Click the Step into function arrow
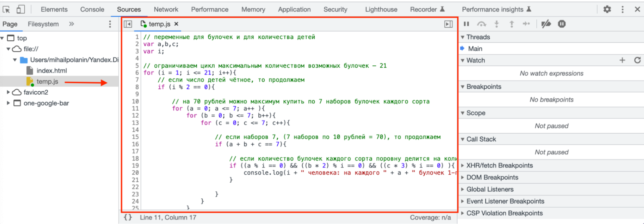The height and width of the screenshot is (224, 644). click(x=496, y=24)
